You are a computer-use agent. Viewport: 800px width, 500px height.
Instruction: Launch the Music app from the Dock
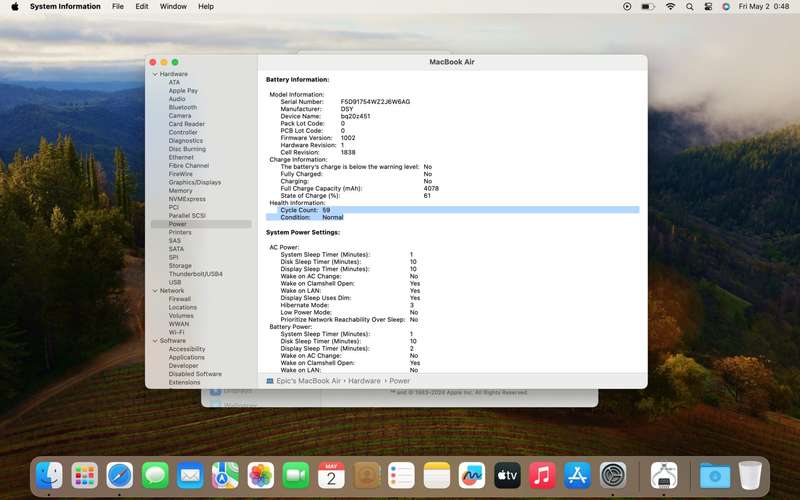click(x=542, y=476)
